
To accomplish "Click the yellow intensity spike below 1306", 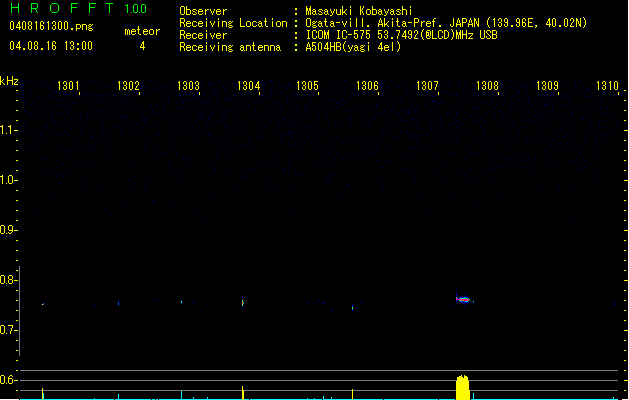I will pos(352,394).
